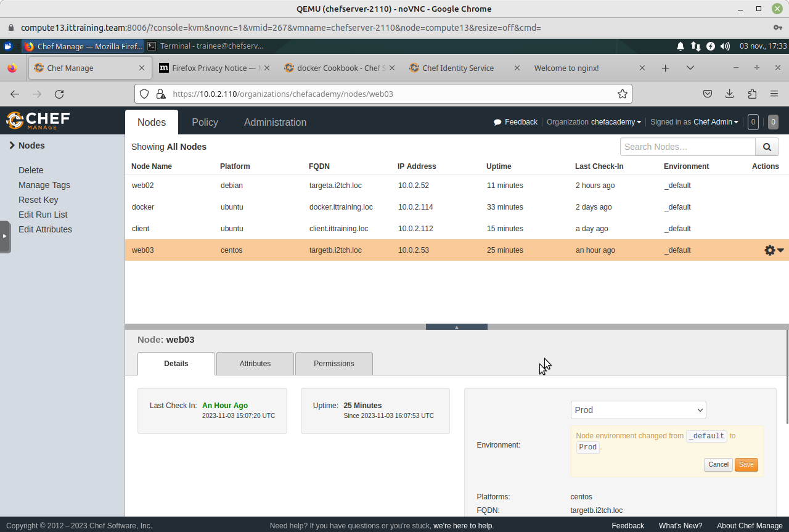Open the Signed in as Chef Admin dropdown
The width and height of the screenshot is (789, 532).
[716, 122]
